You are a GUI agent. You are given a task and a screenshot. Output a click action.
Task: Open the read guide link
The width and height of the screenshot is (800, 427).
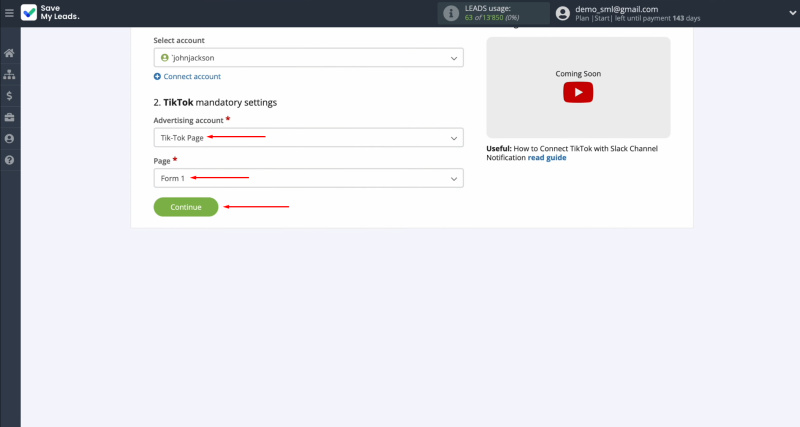tap(547, 158)
